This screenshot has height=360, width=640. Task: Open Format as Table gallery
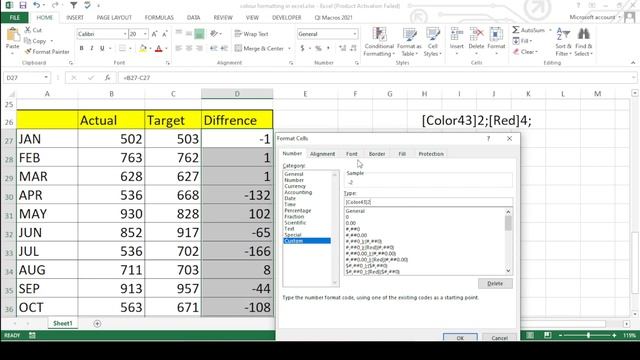click(409, 42)
